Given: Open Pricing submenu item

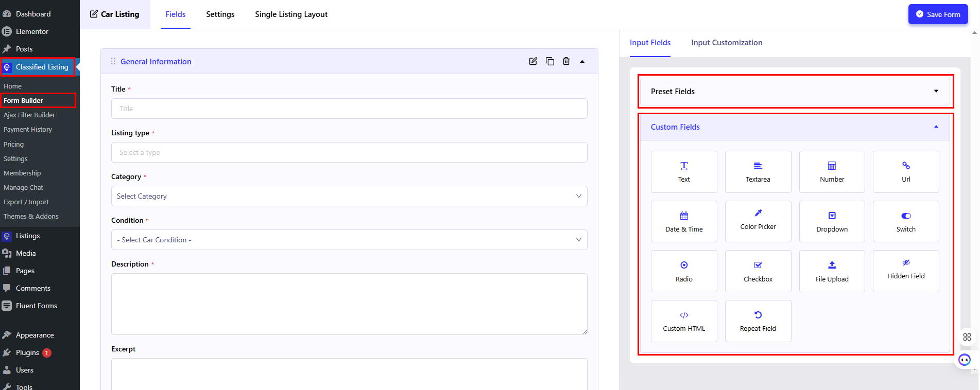Looking at the screenshot, I should pos(14,144).
